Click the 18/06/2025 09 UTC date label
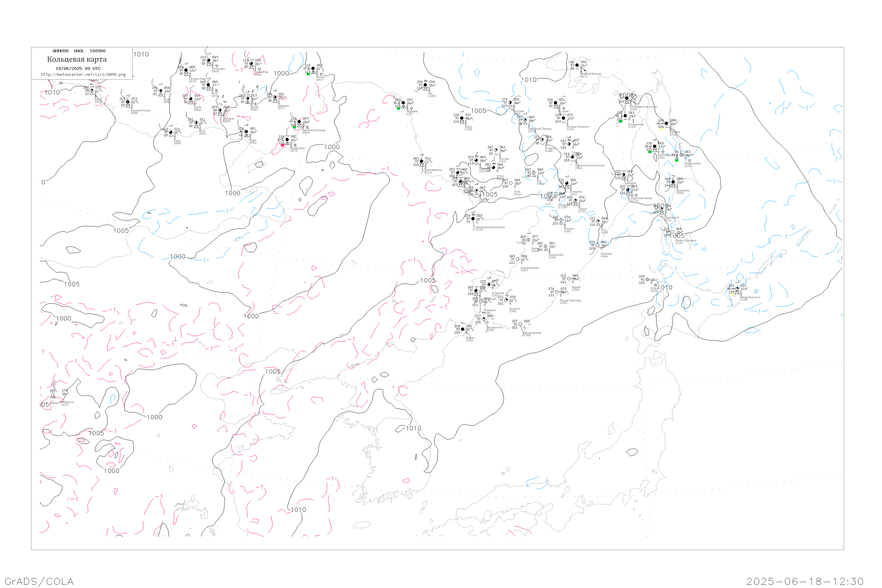The image size is (882, 588). click(78, 69)
